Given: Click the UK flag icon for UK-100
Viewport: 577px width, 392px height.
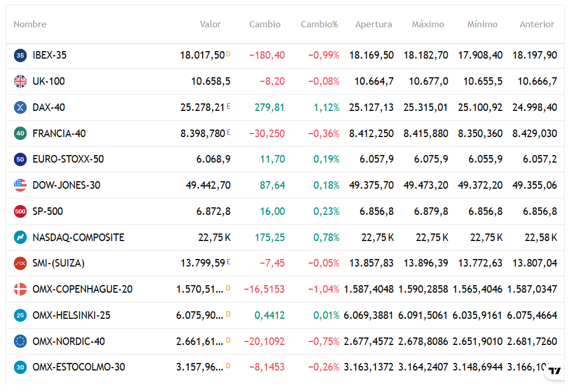Looking at the screenshot, I should pos(20,81).
